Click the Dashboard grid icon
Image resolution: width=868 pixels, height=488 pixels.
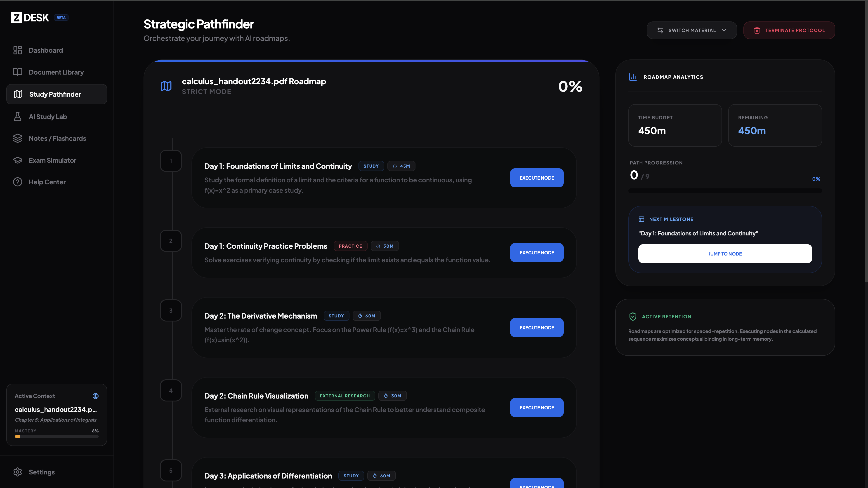coord(18,50)
